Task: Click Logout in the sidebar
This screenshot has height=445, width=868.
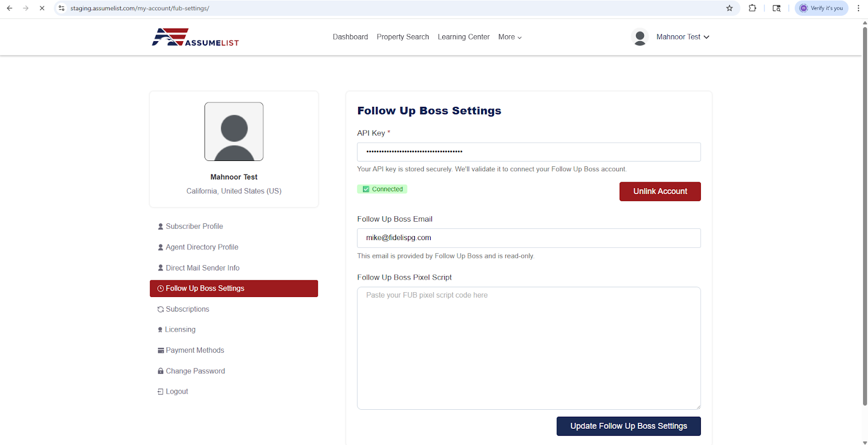Action: click(x=173, y=391)
